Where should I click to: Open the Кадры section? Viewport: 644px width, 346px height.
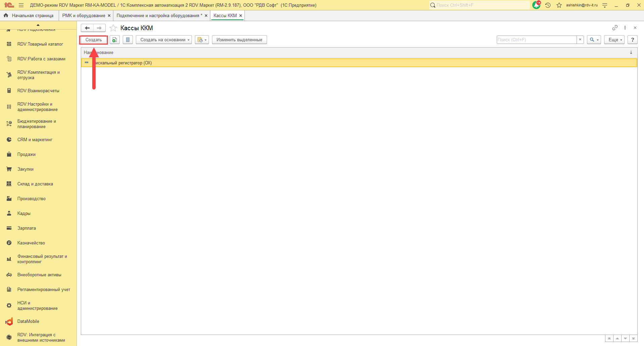pos(38,213)
